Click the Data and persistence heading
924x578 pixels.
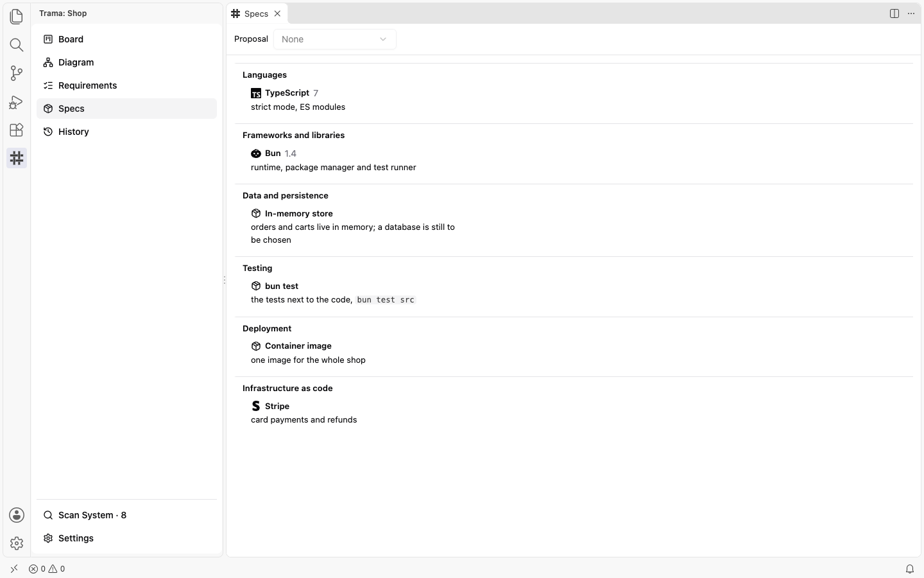click(286, 196)
